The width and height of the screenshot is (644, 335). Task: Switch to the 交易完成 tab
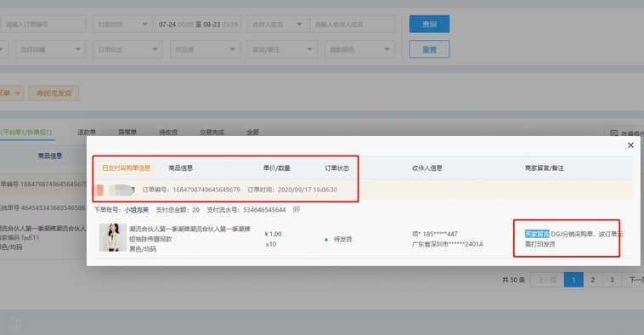pos(212,132)
